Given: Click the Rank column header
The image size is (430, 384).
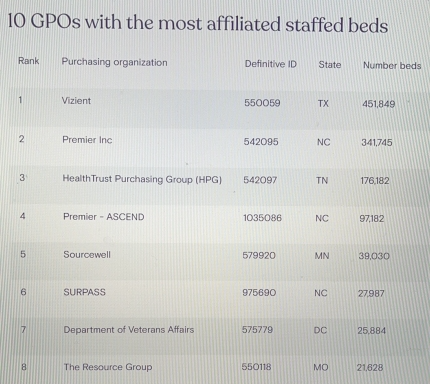Looking at the screenshot, I should [x=29, y=61].
